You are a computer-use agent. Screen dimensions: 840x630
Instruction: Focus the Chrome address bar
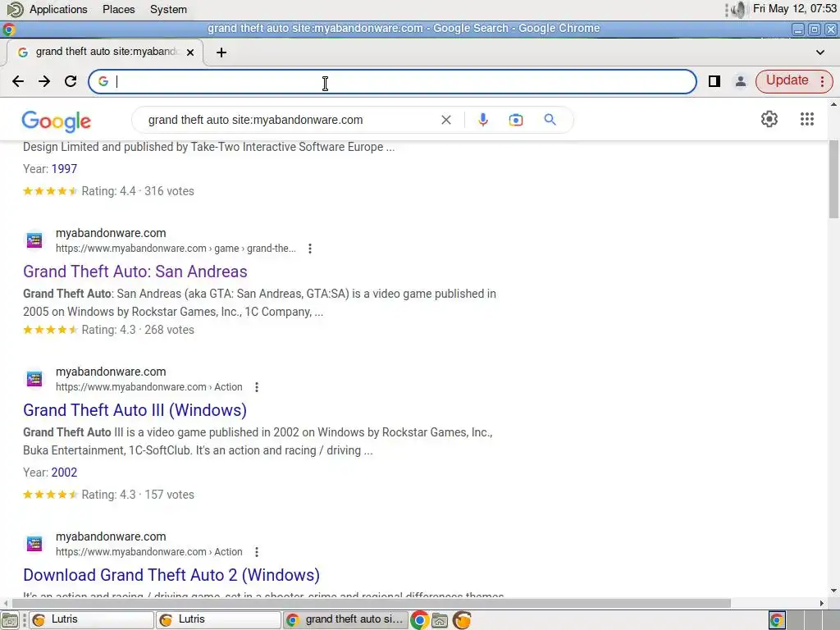392,81
